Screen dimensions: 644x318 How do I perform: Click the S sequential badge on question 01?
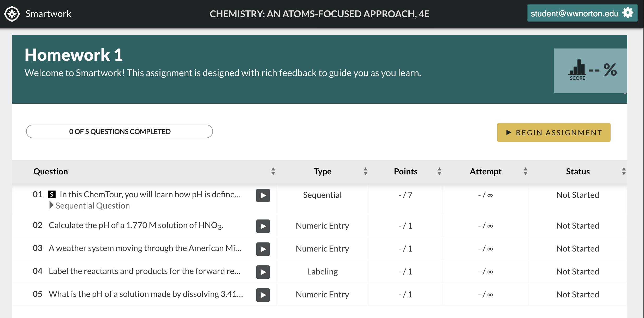(52, 194)
